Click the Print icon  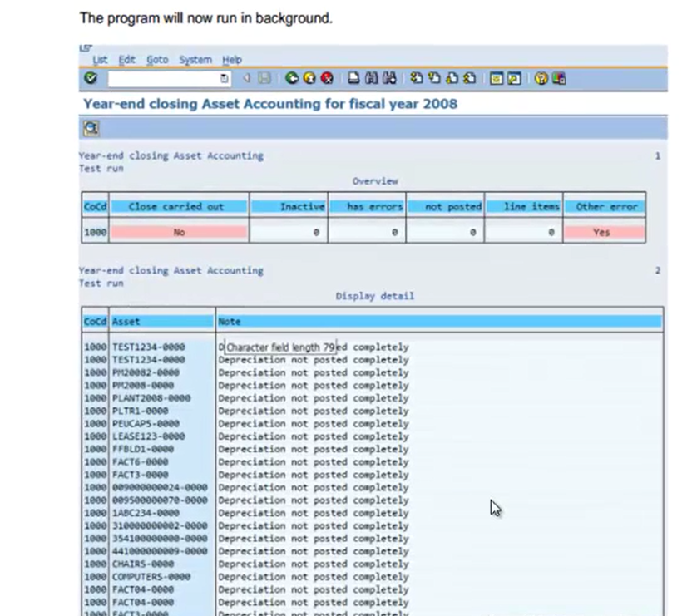[x=353, y=78]
